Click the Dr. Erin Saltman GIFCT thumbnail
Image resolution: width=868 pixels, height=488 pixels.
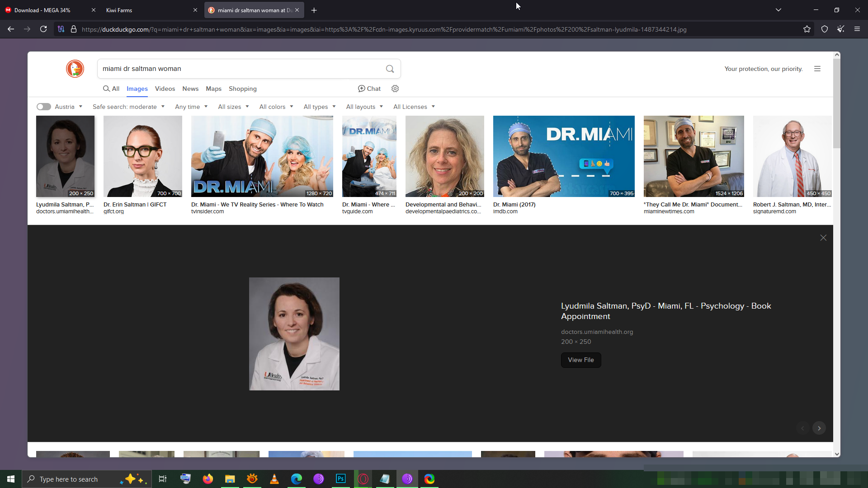[x=143, y=156]
